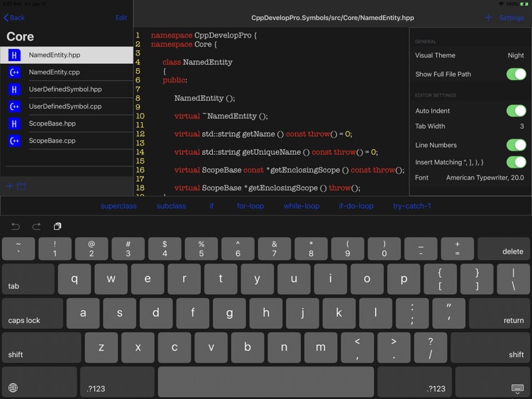Open ScopeBase.hpp from the list
The height and width of the screenshot is (399, 532).
67,124
